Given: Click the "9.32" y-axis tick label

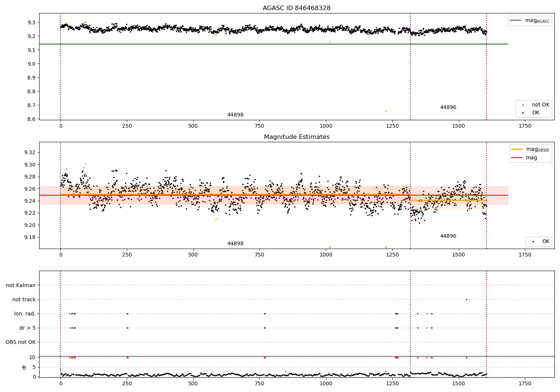Looking at the screenshot, I should point(30,152).
